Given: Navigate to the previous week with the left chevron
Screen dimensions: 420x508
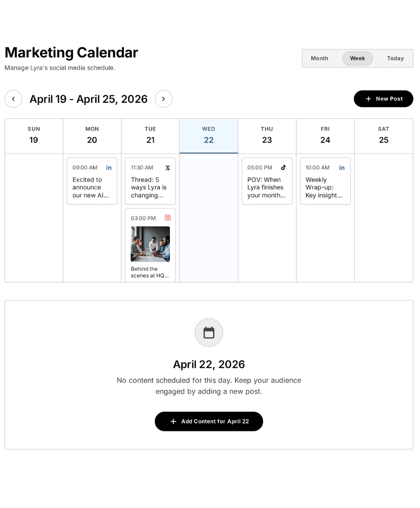Looking at the screenshot, I should pyautogui.click(x=13, y=99).
